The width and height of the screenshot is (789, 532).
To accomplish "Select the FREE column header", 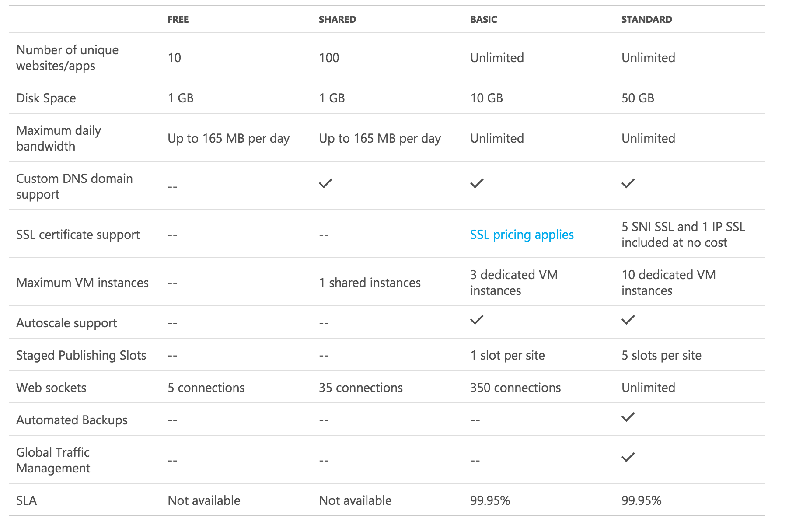I will coord(178,20).
